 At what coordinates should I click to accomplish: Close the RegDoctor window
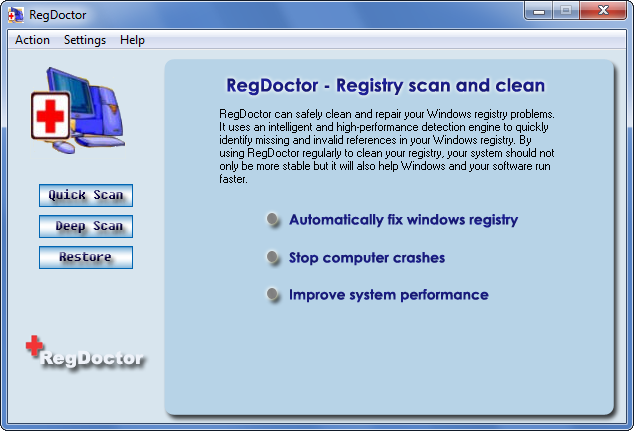tap(603, 11)
